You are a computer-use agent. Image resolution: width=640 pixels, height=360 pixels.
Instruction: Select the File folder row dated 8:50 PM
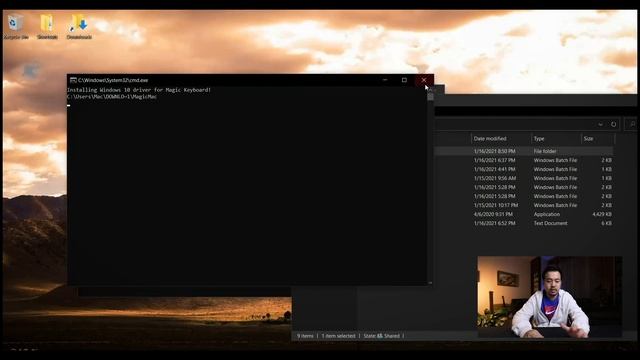pyautogui.click(x=524, y=151)
